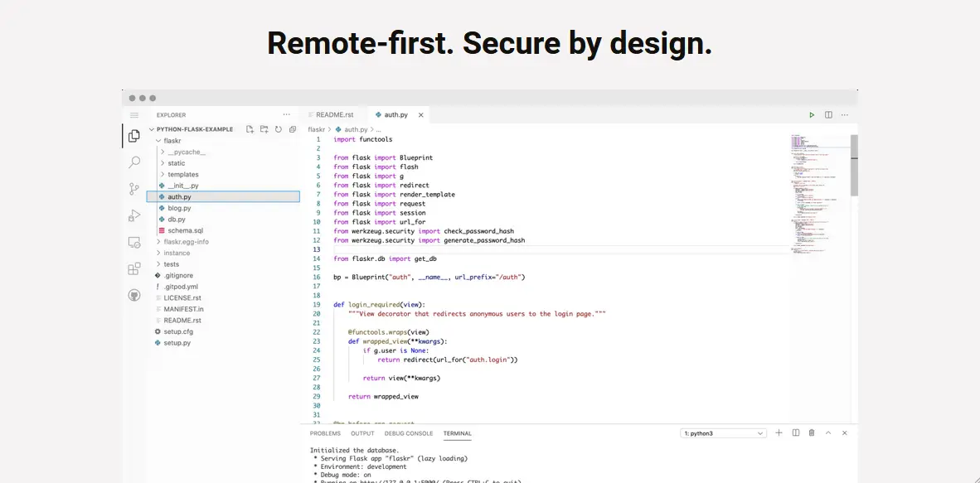Viewport: 980px width, 483px height.
Task: Refresh the Explorer file tree
Action: [279, 129]
